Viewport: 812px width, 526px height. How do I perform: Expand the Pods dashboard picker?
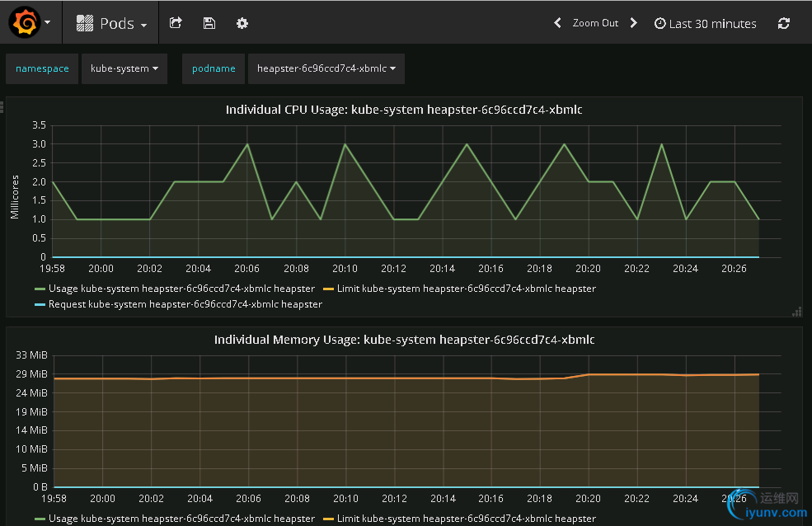(x=112, y=24)
